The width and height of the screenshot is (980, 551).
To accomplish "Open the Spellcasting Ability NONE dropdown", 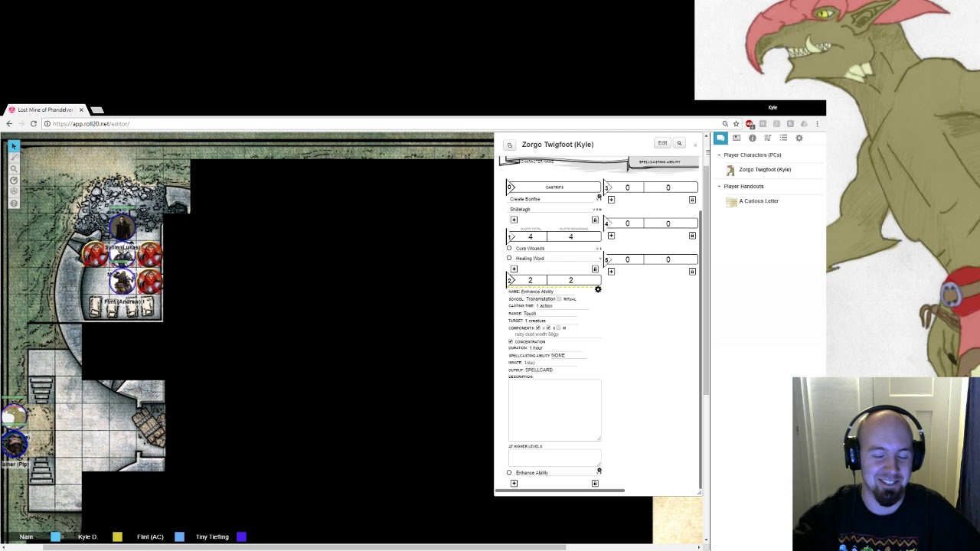I will (x=568, y=355).
